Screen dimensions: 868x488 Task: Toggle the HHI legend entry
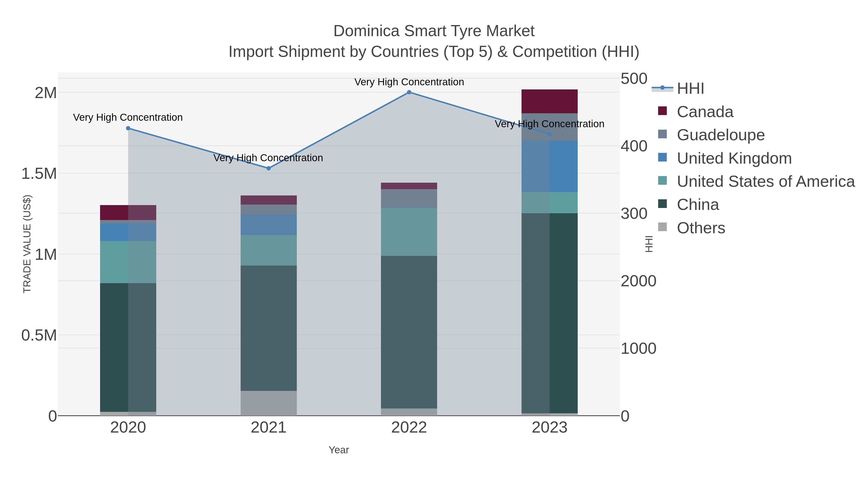678,89
